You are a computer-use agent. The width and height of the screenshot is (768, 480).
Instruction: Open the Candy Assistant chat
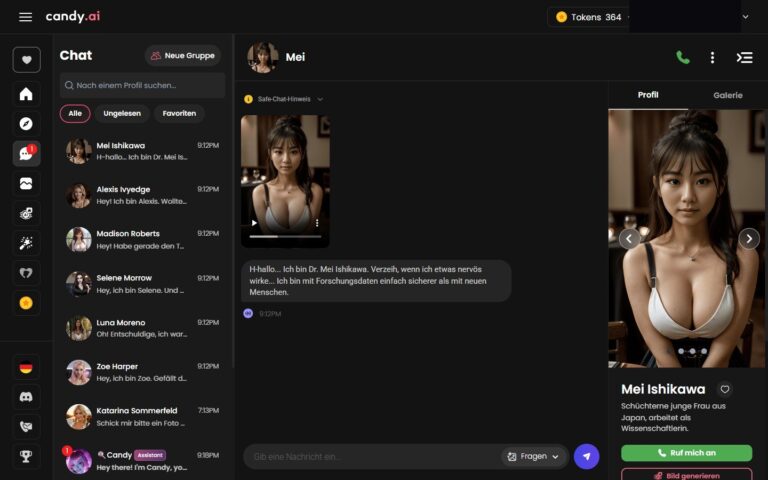tap(143, 461)
